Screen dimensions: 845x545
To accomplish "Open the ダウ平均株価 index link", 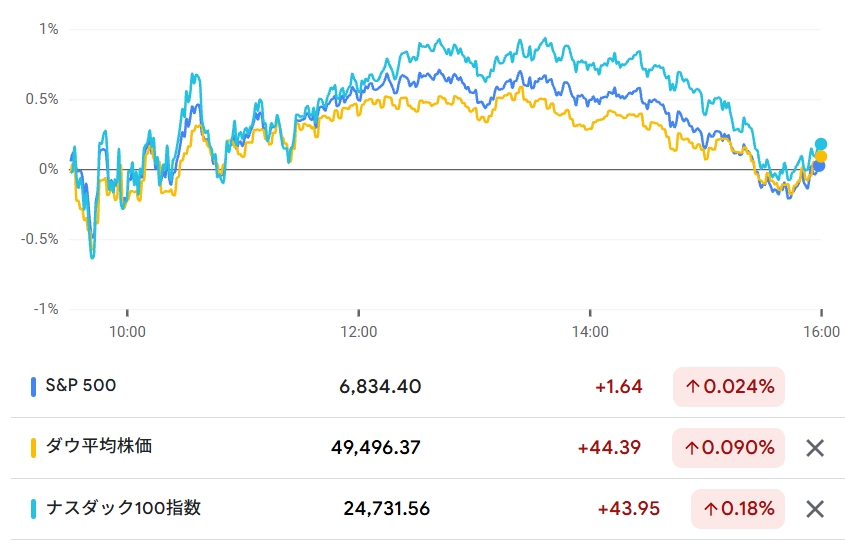I will [98, 446].
